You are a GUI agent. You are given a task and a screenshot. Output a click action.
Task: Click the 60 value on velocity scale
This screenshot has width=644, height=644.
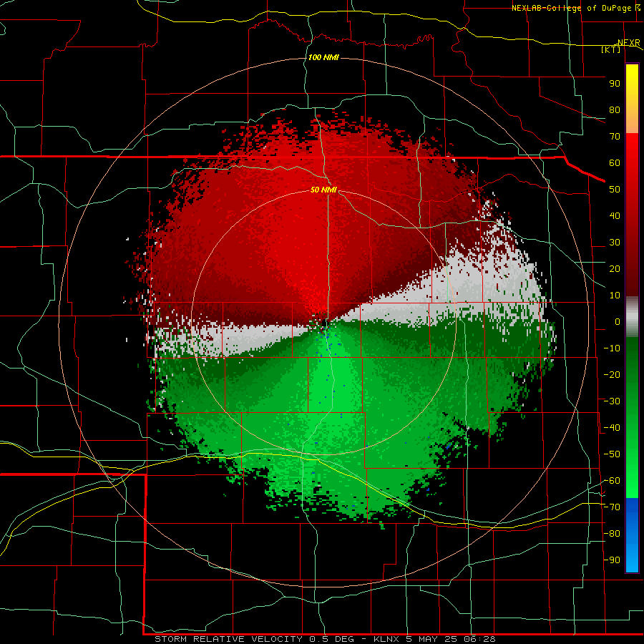pyautogui.click(x=615, y=162)
